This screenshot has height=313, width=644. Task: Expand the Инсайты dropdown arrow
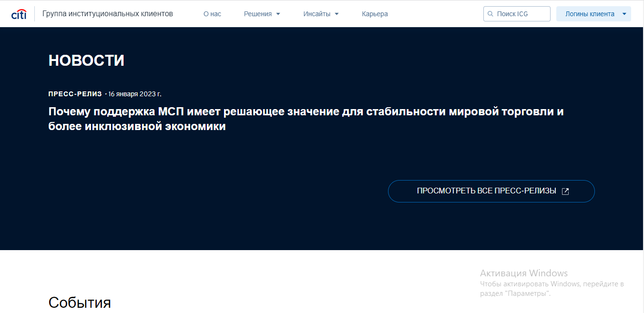337,14
